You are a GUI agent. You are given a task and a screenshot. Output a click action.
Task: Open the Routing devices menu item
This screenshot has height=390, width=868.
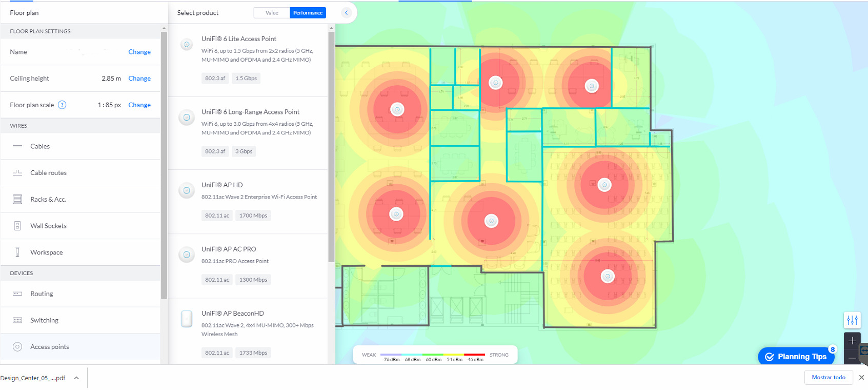[x=42, y=294]
